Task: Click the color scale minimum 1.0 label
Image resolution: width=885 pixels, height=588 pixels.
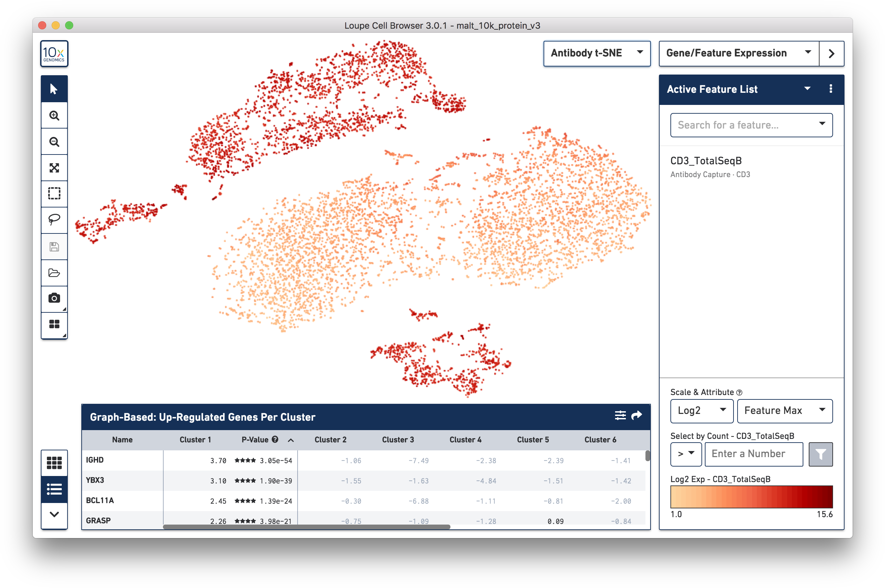Action: coord(676,514)
